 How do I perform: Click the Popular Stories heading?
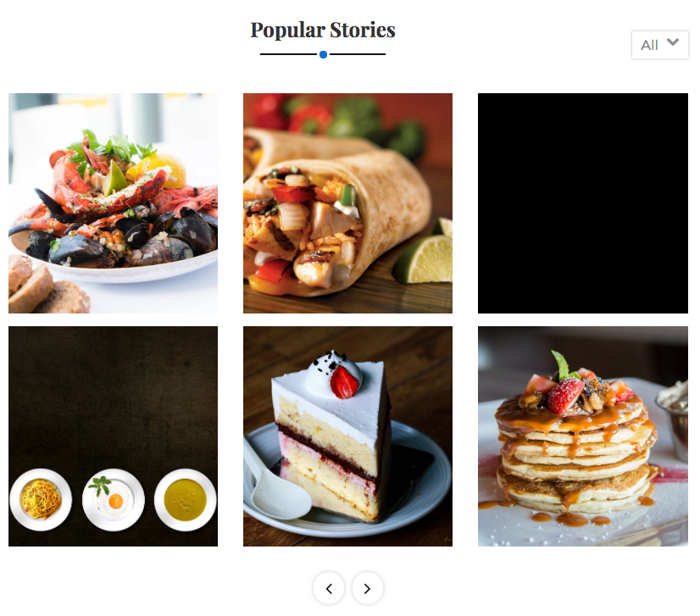tap(323, 31)
